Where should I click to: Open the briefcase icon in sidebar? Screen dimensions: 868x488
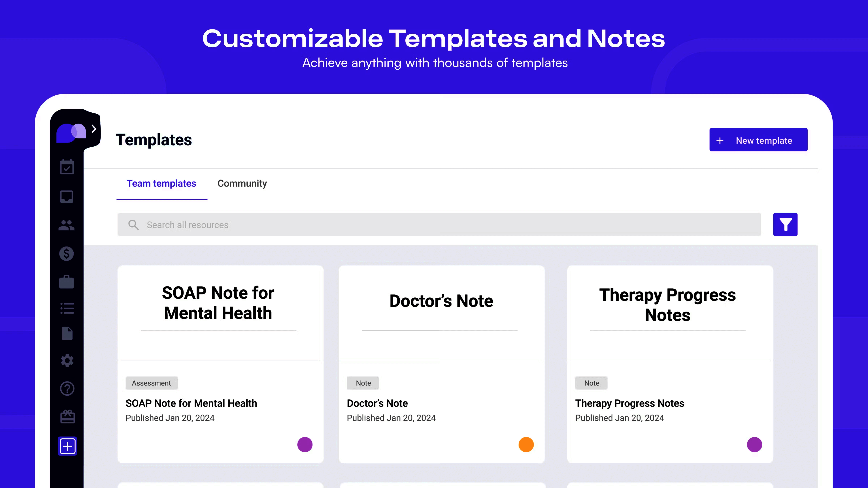point(67,282)
